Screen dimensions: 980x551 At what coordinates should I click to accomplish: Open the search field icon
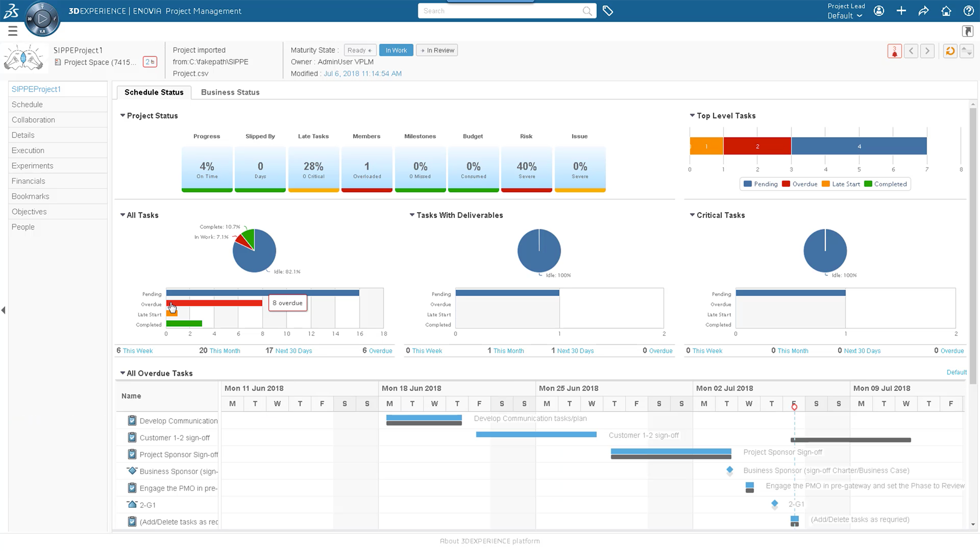pos(586,11)
